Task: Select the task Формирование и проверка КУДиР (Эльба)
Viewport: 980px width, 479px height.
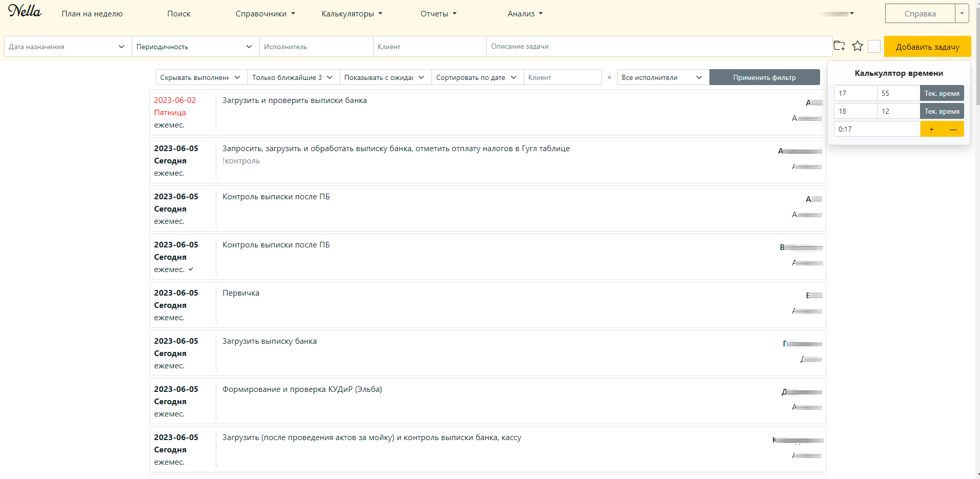Action: pyautogui.click(x=487, y=401)
